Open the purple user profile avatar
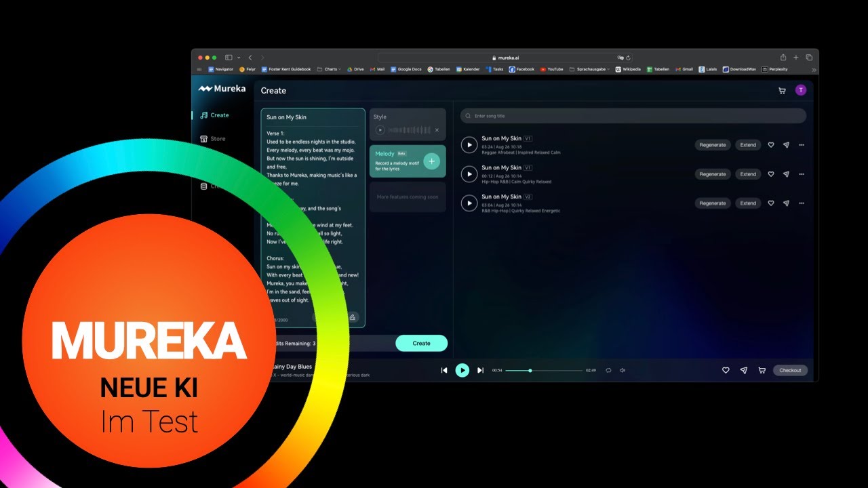 tap(801, 90)
